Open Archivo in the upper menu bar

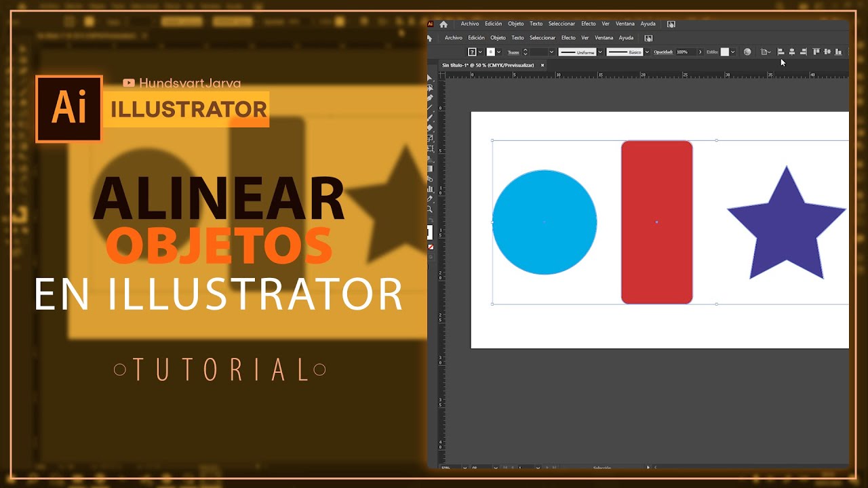click(x=470, y=24)
